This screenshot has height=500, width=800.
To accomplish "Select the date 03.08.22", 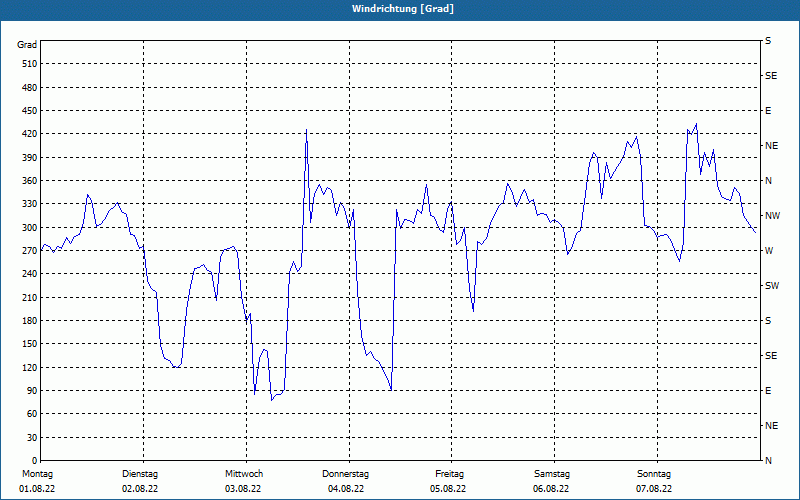I will [243, 489].
